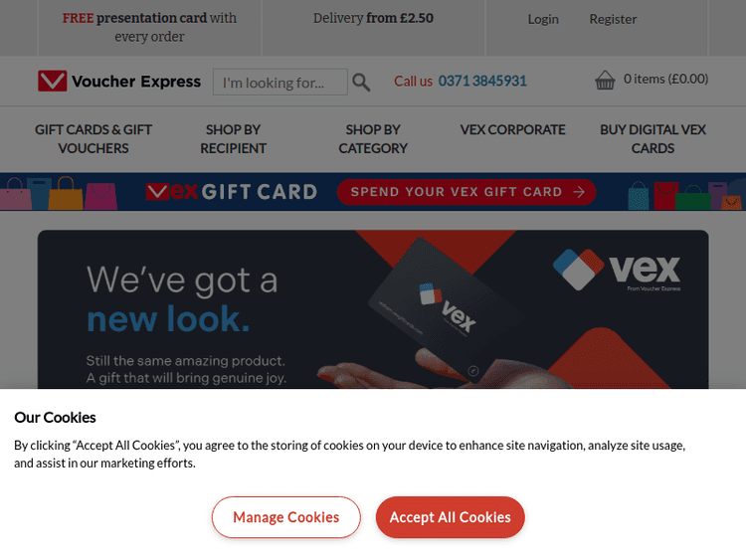
Task: Click the Manage Cookies button
Action: click(x=285, y=517)
